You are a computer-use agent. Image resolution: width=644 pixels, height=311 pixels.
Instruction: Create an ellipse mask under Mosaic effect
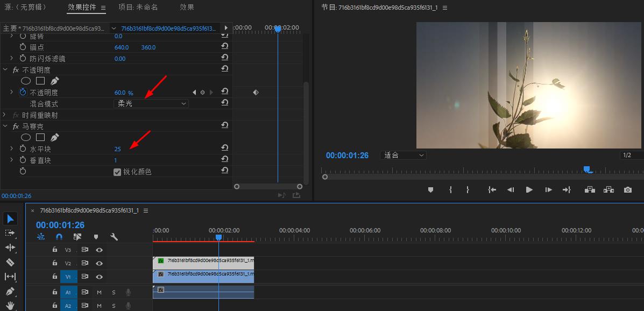coord(25,138)
